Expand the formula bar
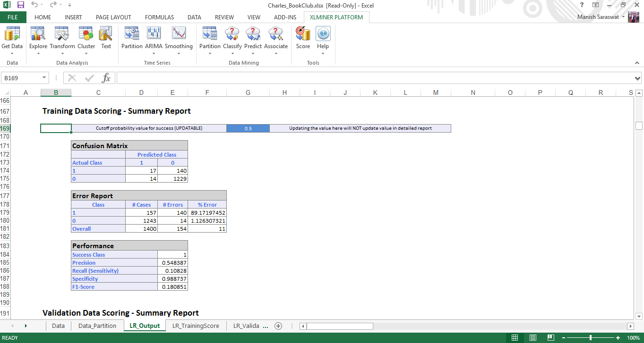 pos(638,78)
